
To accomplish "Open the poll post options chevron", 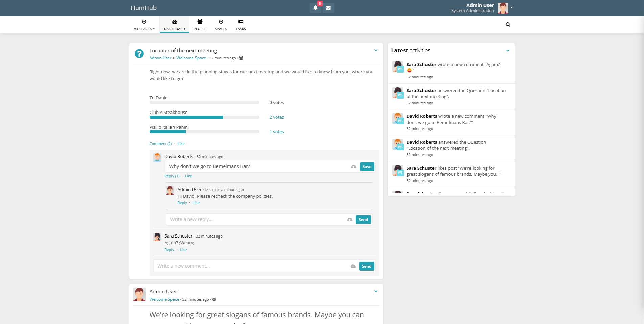I will pos(376,50).
